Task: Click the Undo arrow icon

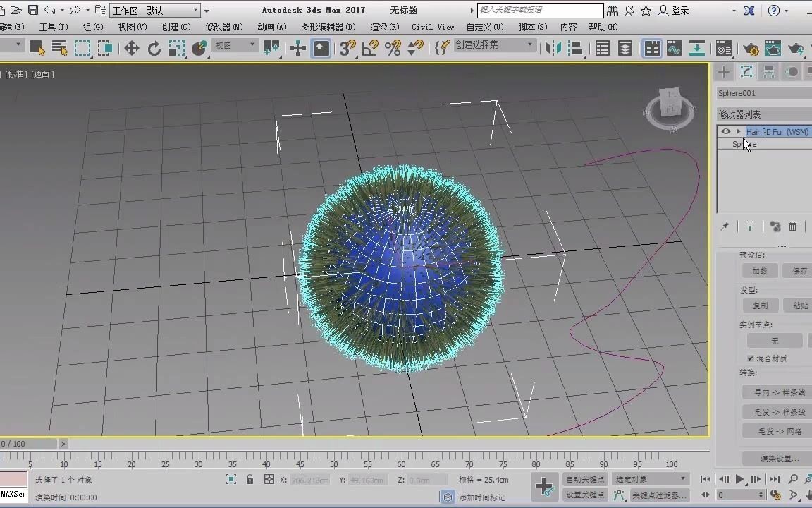Action: pyautogui.click(x=50, y=10)
